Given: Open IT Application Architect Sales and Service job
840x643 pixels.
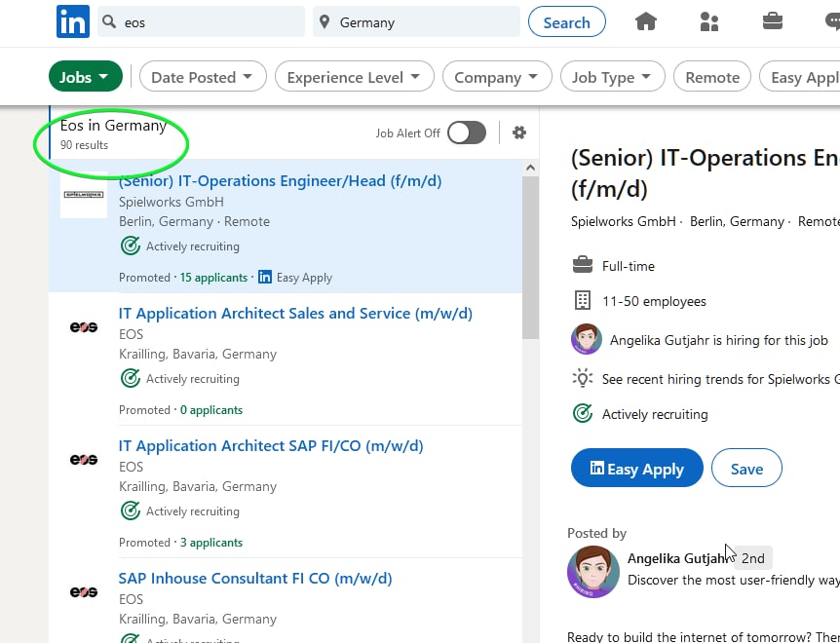Looking at the screenshot, I should 295,313.
